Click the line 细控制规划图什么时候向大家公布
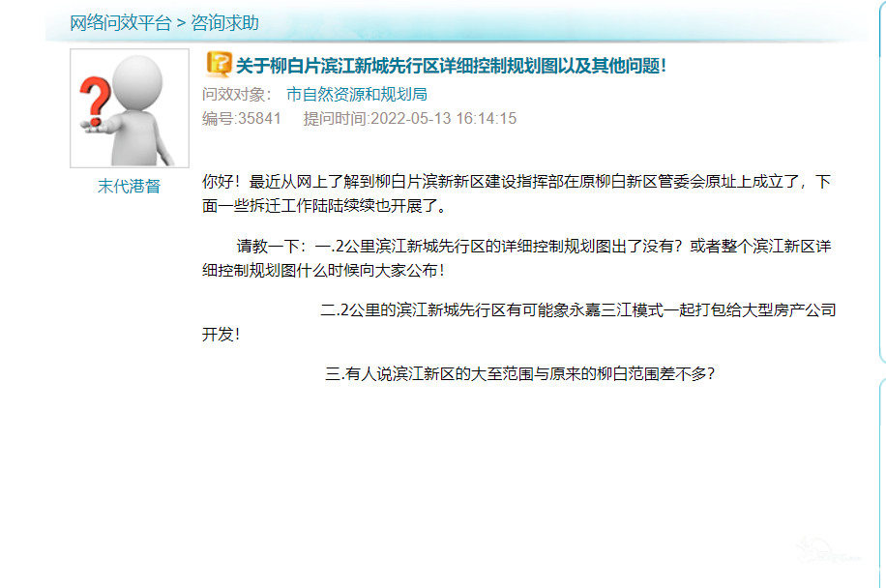The height and width of the screenshot is (588, 886). point(323,271)
